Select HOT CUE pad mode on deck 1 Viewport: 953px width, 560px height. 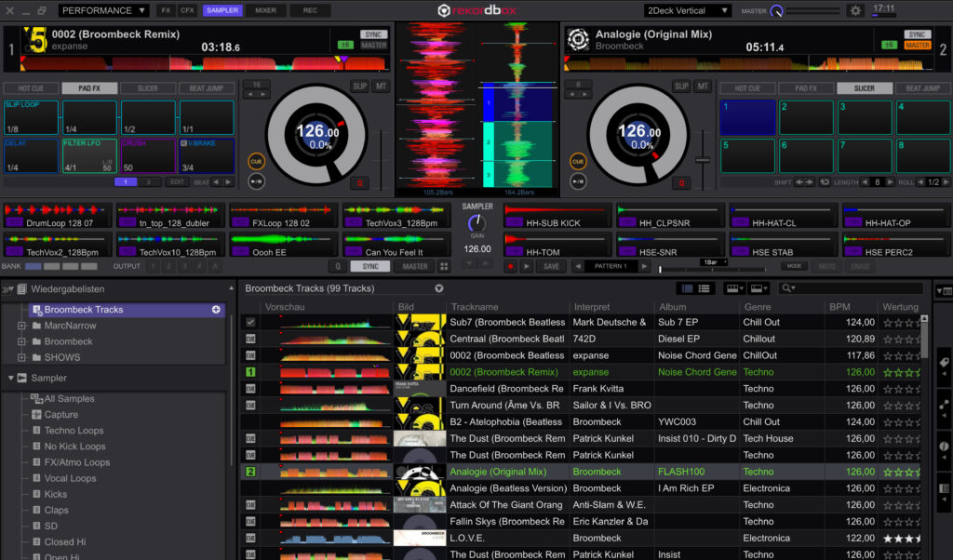[x=31, y=88]
